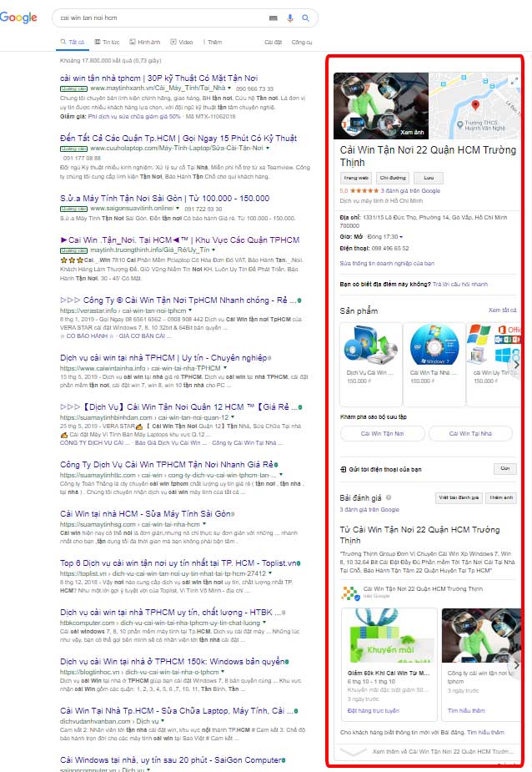Open product card 'Dịch Vụ Cài Win ...'
Screen dimensions: 532x772
(x=370, y=365)
